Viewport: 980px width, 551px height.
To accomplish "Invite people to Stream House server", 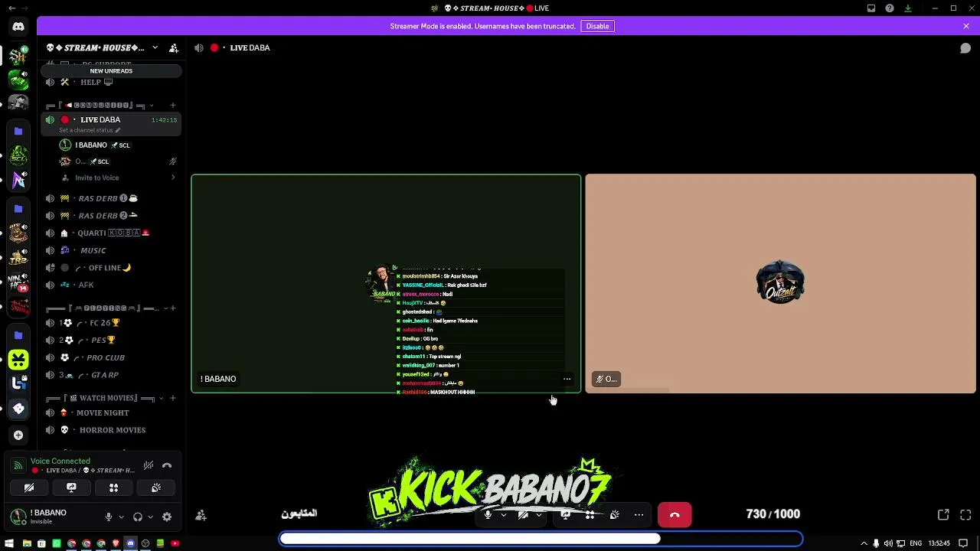I will tap(174, 47).
